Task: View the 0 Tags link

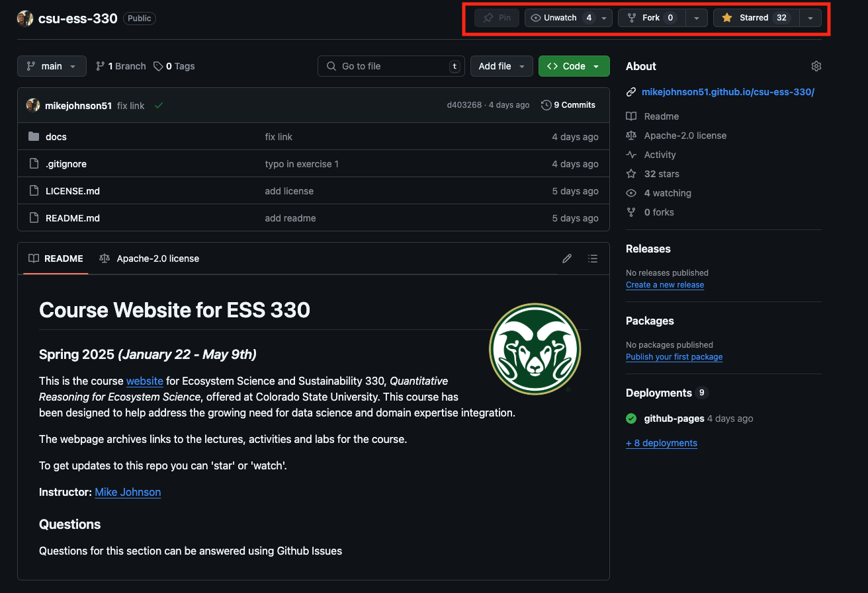Action: (x=174, y=66)
